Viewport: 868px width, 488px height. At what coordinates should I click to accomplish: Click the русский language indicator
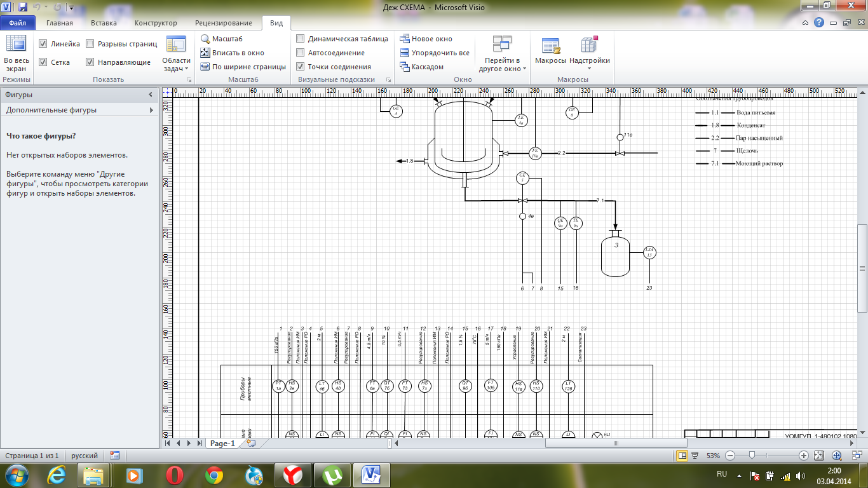click(85, 456)
